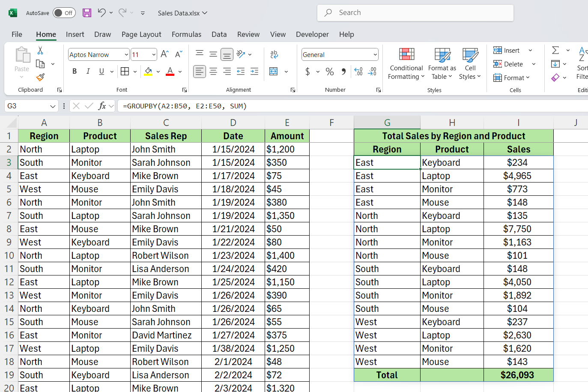The height and width of the screenshot is (392, 588).
Task: Click the Top Align icon
Action: click(x=200, y=54)
